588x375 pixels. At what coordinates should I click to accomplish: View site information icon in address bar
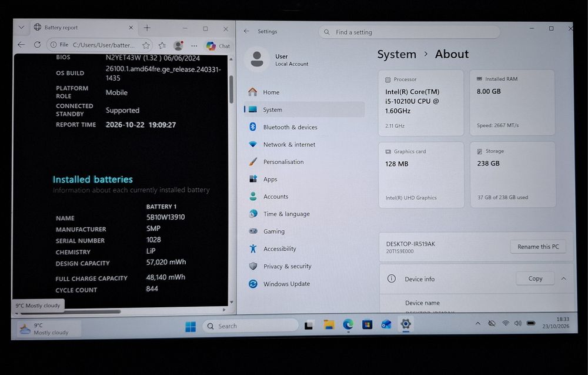click(x=54, y=45)
